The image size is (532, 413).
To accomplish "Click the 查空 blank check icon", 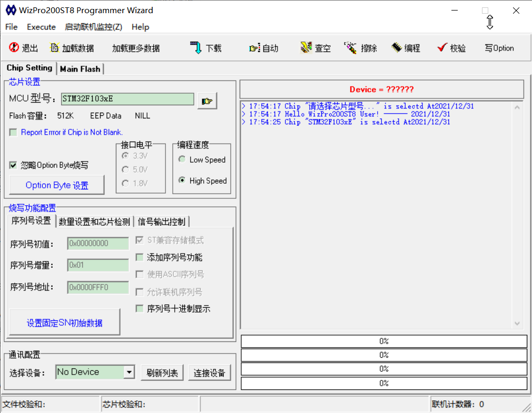I will 306,48.
